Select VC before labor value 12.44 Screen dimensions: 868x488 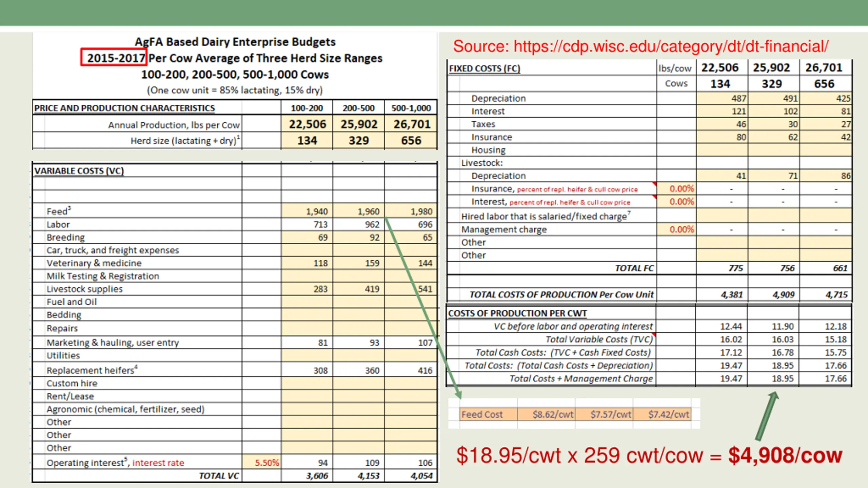pos(731,326)
